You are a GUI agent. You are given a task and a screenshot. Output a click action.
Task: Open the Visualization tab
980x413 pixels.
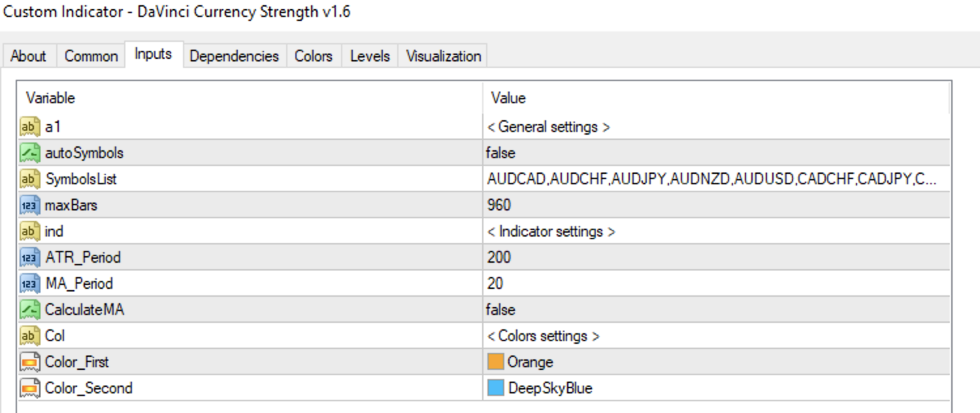443,56
